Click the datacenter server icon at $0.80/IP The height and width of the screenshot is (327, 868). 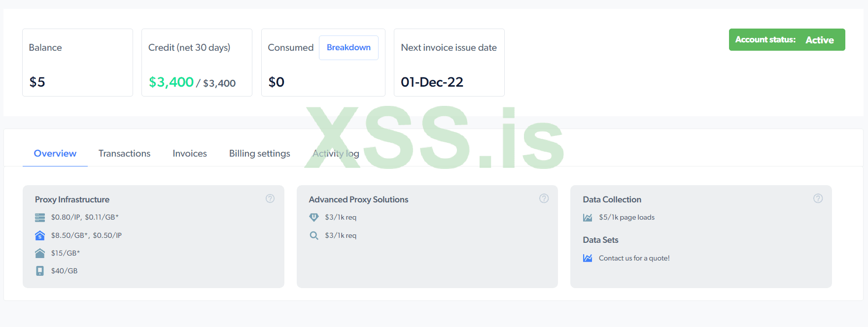coord(40,218)
